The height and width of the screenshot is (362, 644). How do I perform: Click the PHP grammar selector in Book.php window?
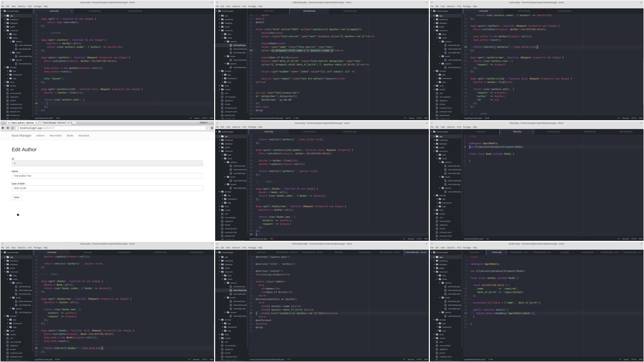pyautogui.click(x=640, y=239)
